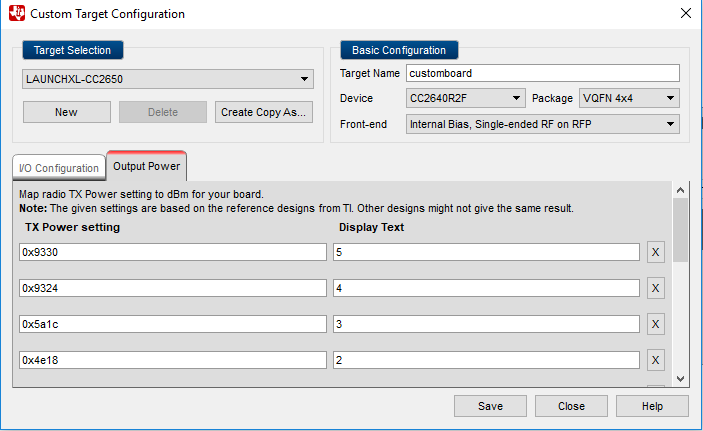Click the TI logo icon in title bar
The width and height of the screenshot is (703, 431).
pyautogui.click(x=17, y=13)
